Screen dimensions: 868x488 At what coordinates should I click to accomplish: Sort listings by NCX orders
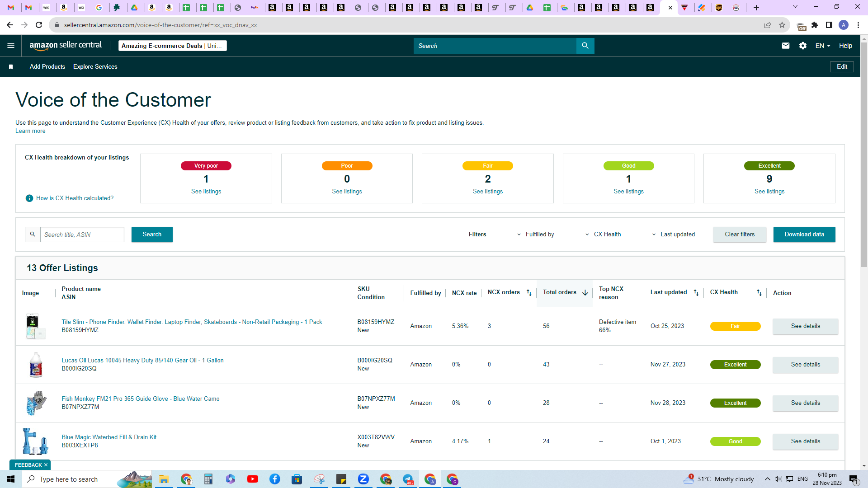coord(529,293)
